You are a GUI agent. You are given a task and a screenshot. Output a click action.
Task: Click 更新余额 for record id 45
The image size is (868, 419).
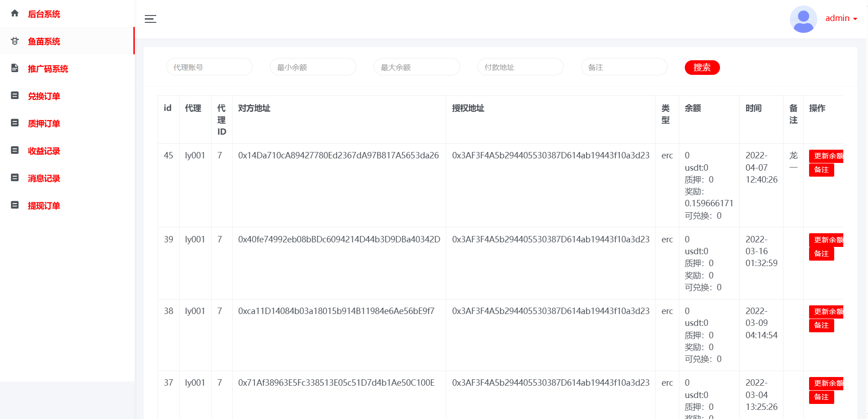(826, 156)
